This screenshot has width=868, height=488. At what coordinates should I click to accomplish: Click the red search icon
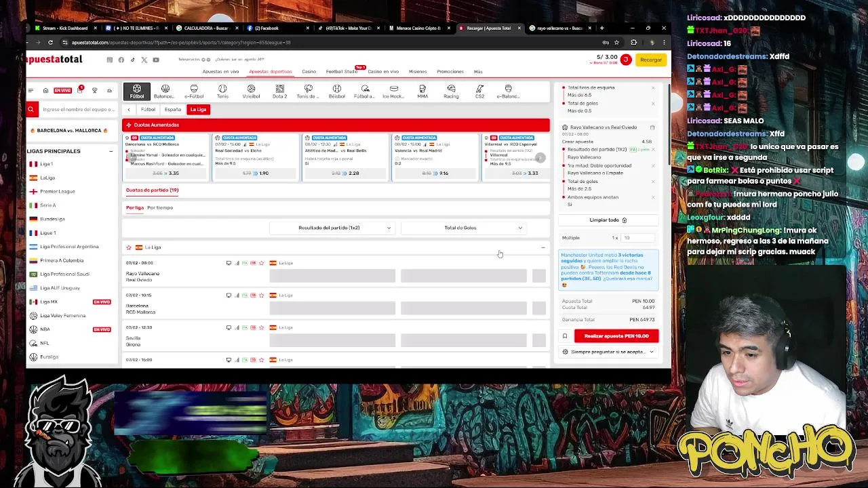click(31, 109)
